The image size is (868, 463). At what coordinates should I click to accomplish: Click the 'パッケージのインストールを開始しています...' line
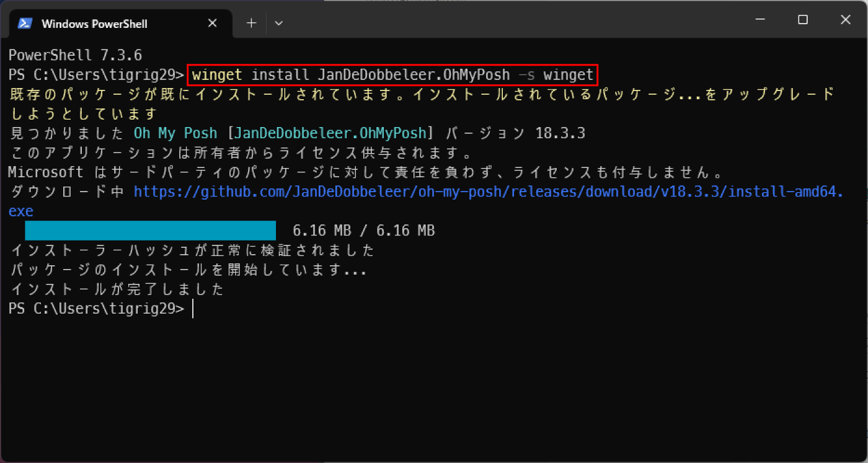coord(189,270)
